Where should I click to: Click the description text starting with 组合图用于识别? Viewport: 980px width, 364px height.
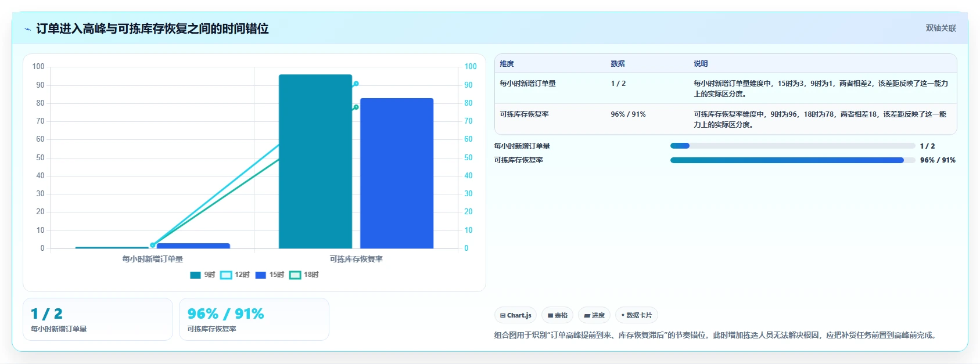coord(716,335)
